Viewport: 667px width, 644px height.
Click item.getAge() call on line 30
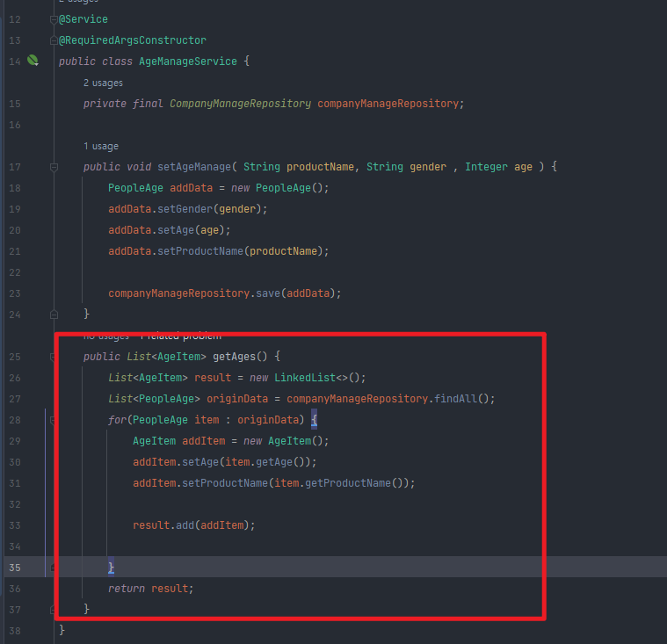click(265, 462)
